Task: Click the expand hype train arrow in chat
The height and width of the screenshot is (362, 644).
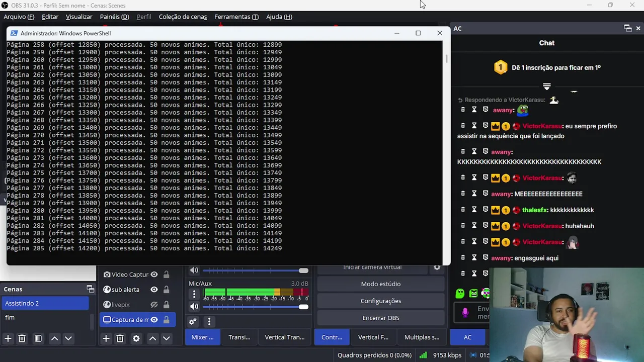Action: pos(547,86)
